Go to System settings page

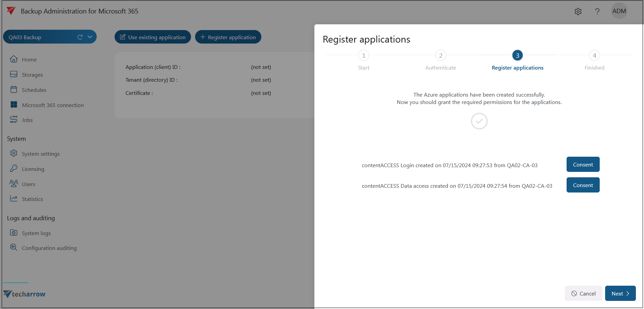pos(41,154)
